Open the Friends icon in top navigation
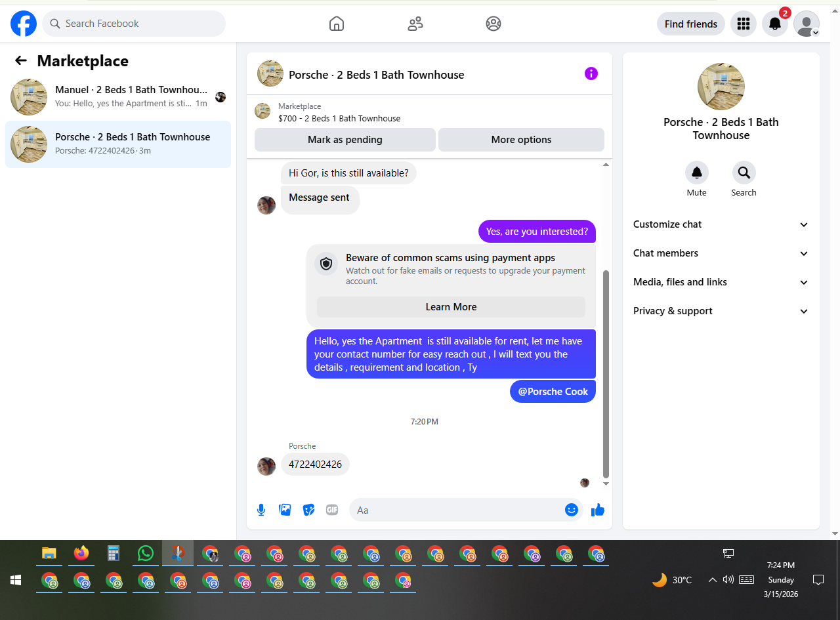This screenshot has height=620, width=840. 415,24
